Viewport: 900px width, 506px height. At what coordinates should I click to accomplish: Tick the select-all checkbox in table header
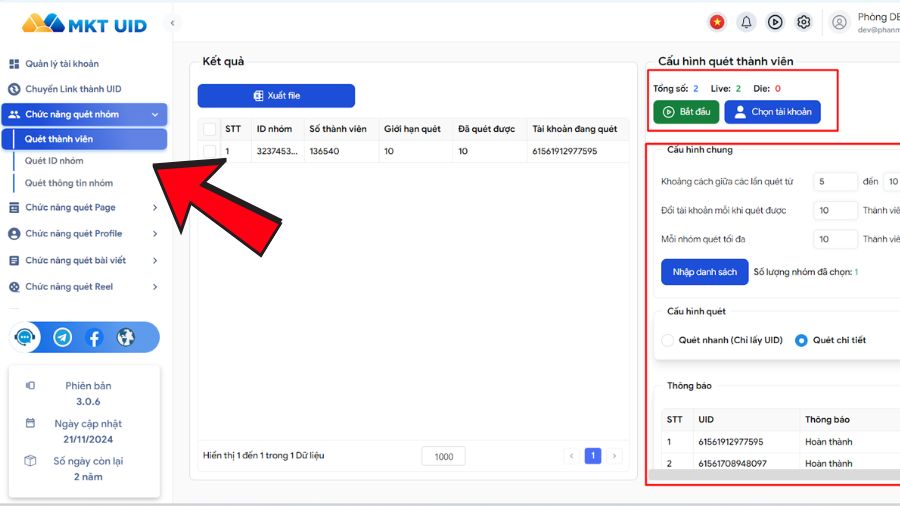click(209, 129)
